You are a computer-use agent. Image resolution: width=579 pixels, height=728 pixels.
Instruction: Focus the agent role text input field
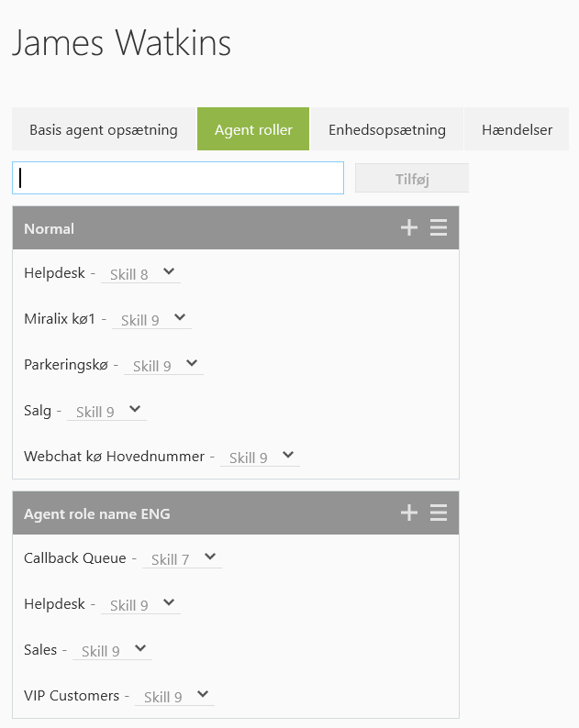[178, 178]
